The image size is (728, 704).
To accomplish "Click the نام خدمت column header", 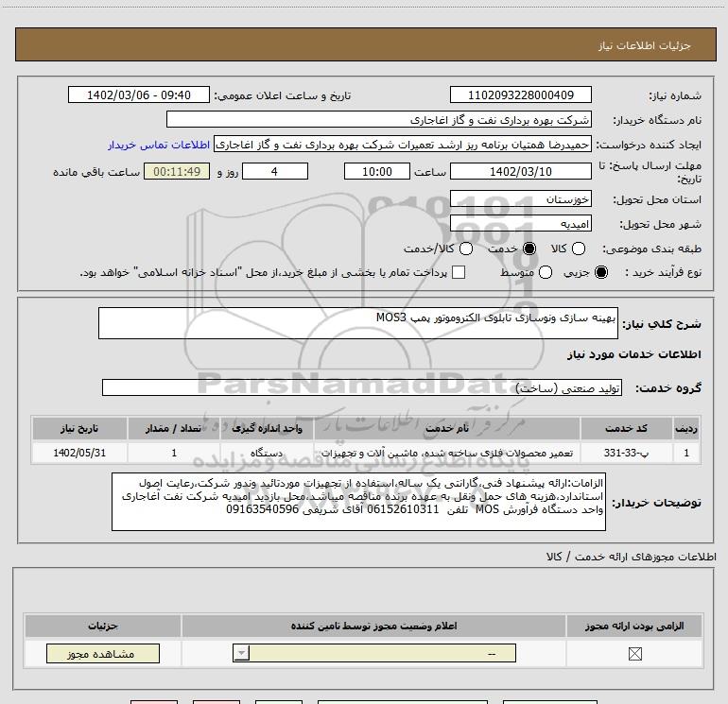I will [446, 428].
